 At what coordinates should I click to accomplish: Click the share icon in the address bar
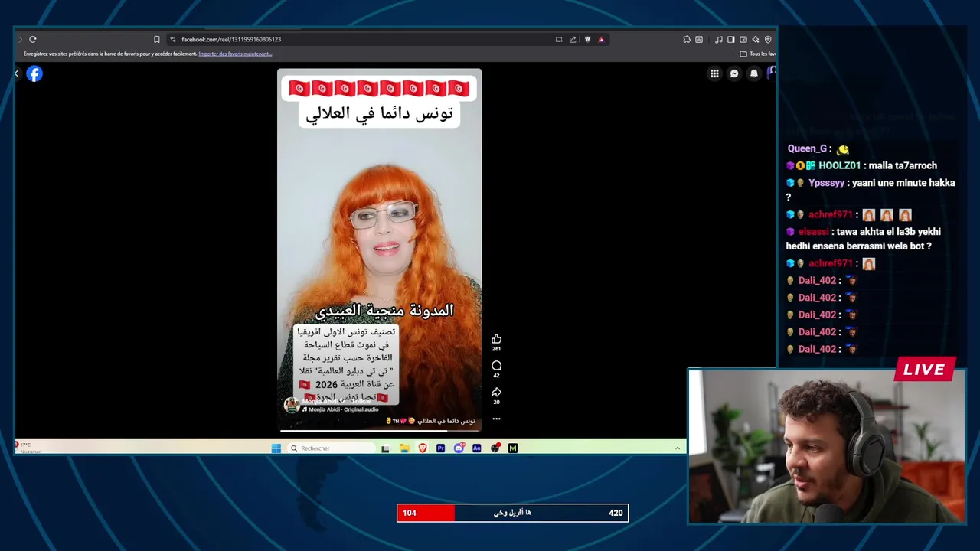(x=573, y=39)
